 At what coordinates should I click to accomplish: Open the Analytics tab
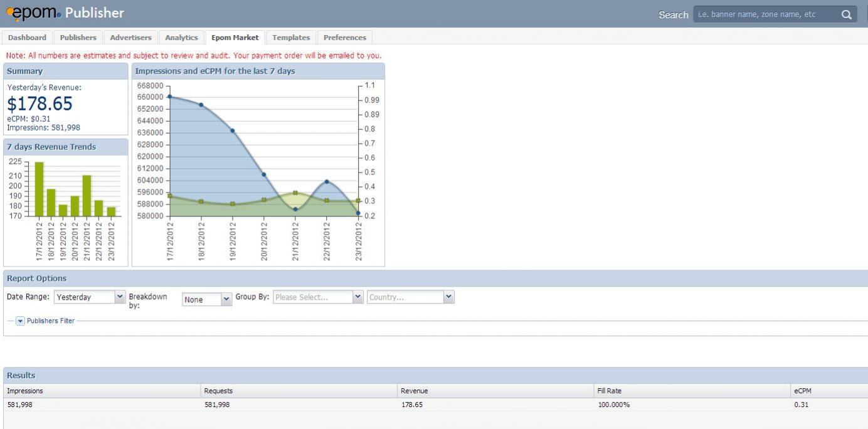pyautogui.click(x=181, y=38)
